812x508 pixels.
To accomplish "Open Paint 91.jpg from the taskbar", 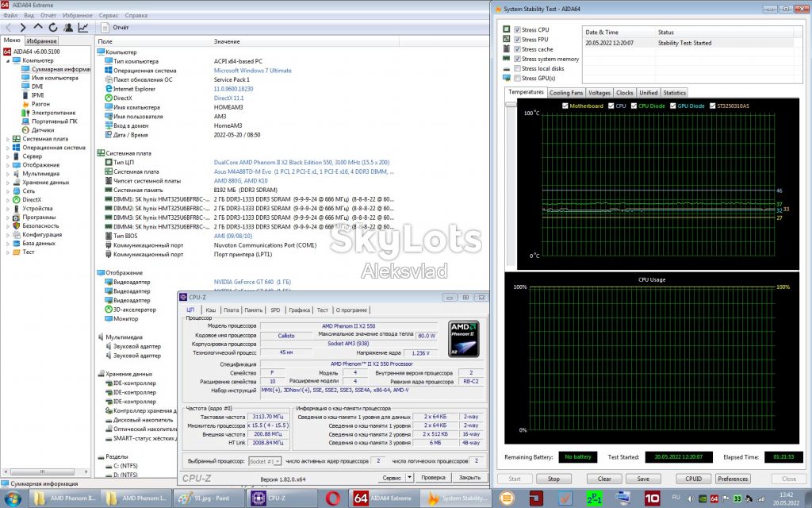I will (x=209, y=498).
